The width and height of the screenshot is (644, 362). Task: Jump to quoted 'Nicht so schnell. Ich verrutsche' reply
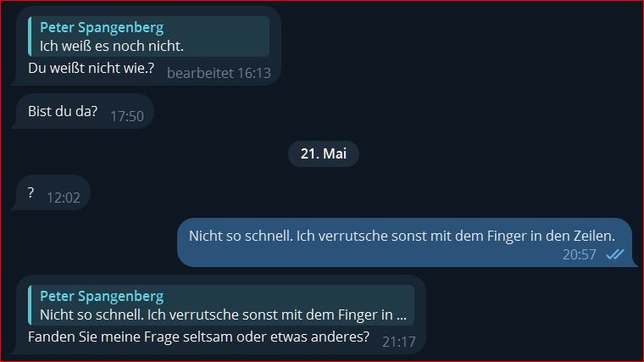click(221, 305)
